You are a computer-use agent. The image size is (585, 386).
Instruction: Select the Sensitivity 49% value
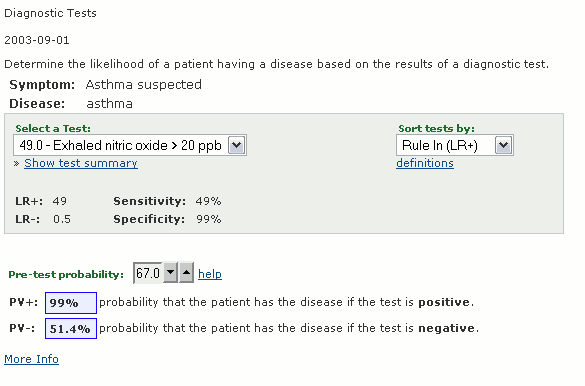[x=208, y=201]
